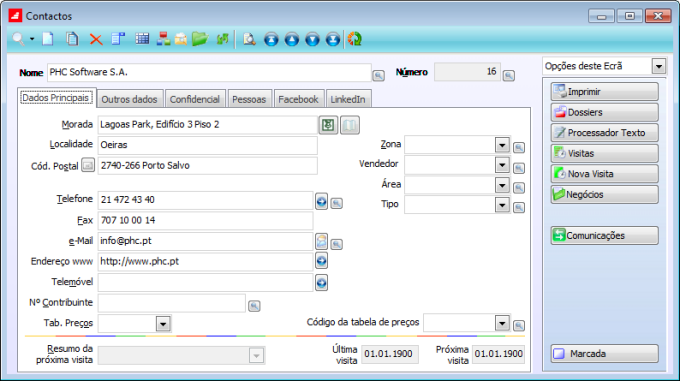
Task: Dial the Telefone number with blue arrow icon
Action: click(321, 201)
